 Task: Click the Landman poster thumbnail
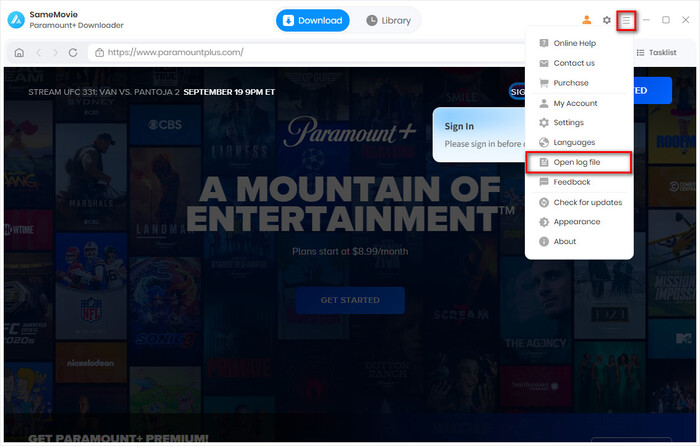pos(165,200)
